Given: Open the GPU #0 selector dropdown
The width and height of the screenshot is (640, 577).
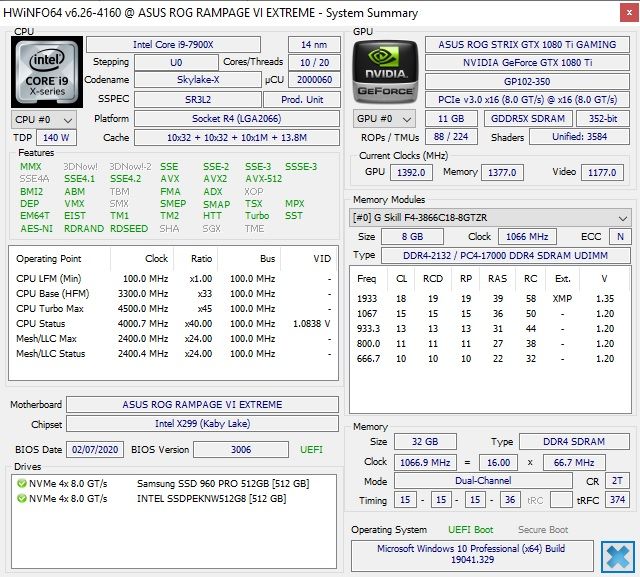Looking at the screenshot, I should (x=384, y=119).
